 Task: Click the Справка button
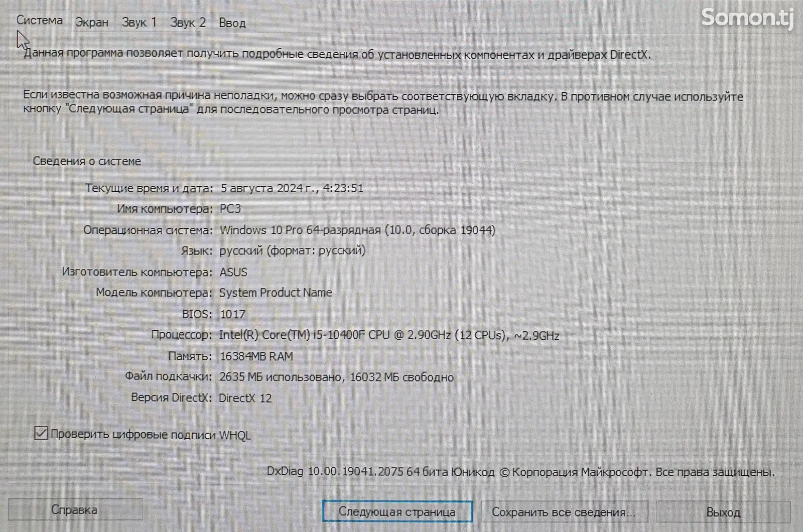75,510
